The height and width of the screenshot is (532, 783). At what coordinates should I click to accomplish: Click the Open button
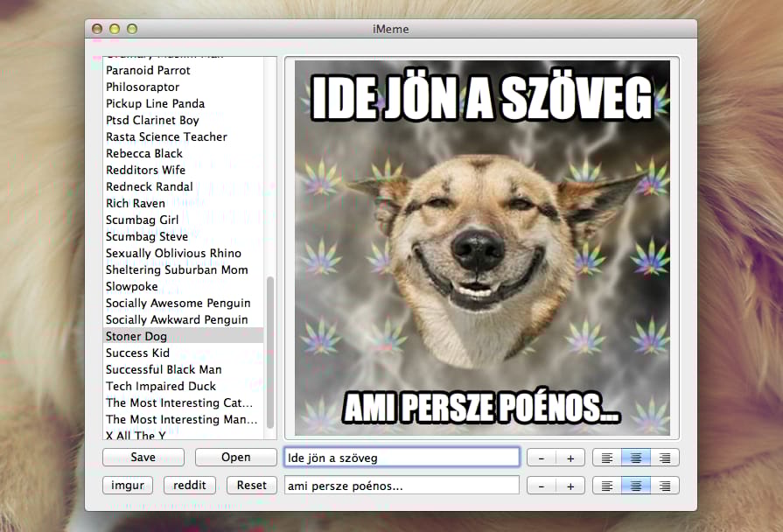coord(235,457)
